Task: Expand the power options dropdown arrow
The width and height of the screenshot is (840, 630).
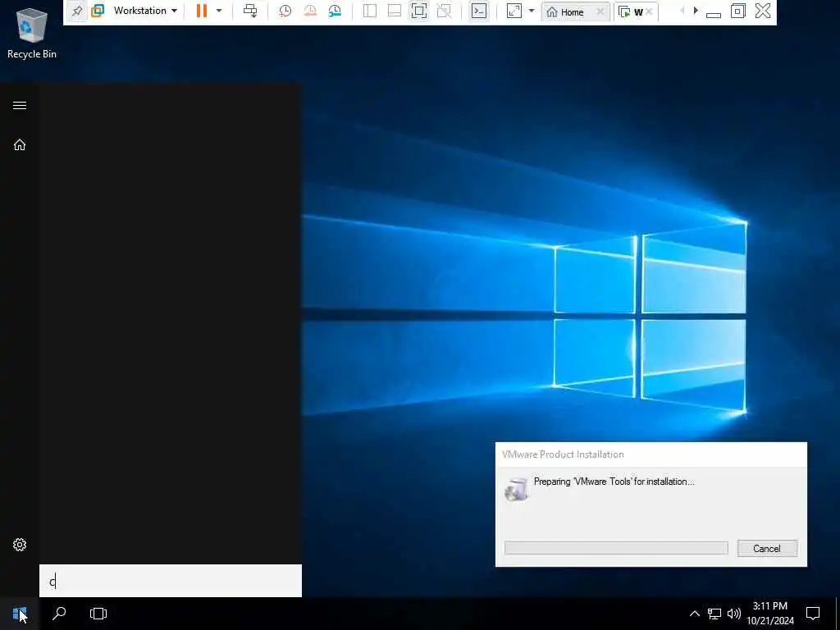Action: [218, 11]
